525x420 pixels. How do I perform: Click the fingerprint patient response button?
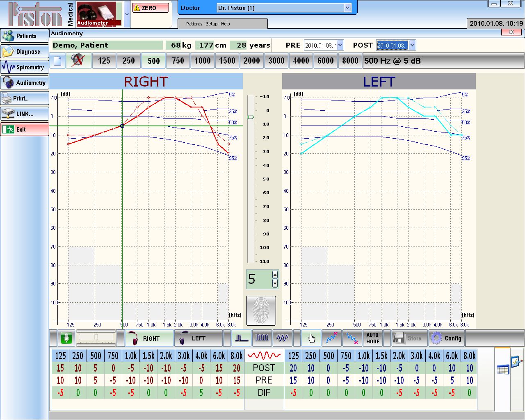[x=261, y=311]
